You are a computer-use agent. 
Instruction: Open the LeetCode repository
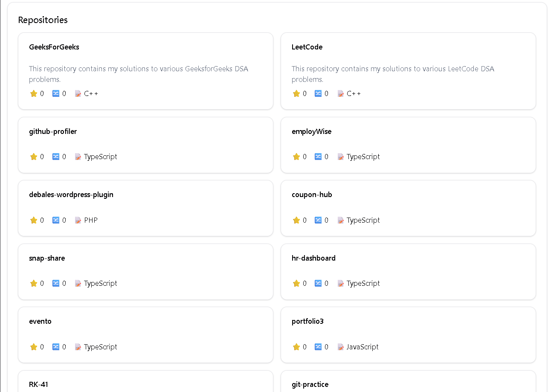307,47
